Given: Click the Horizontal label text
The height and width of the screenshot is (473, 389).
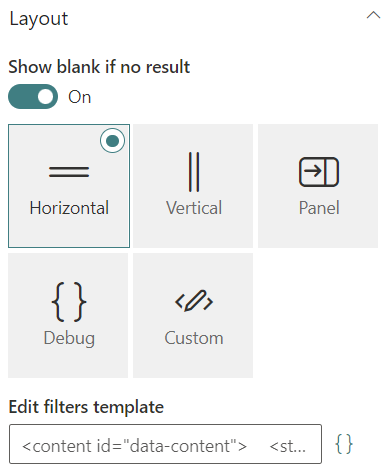Looking at the screenshot, I should click(x=69, y=208).
